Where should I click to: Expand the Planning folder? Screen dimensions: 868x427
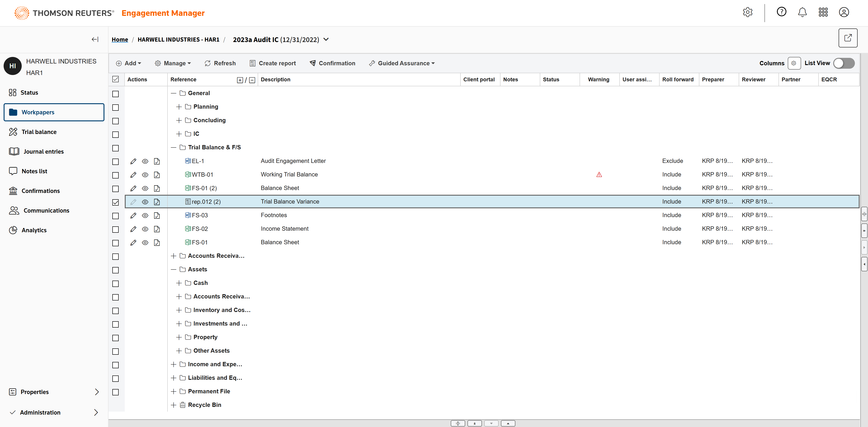tap(179, 107)
